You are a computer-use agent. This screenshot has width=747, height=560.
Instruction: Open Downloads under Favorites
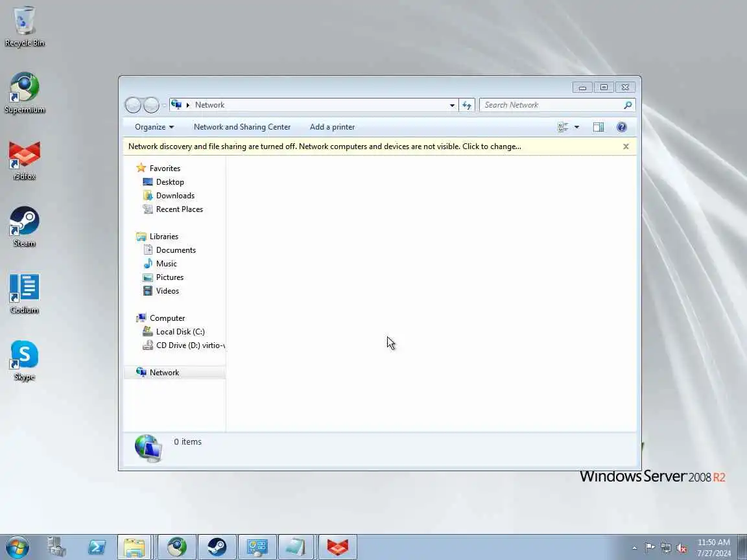tap(169, 196)
